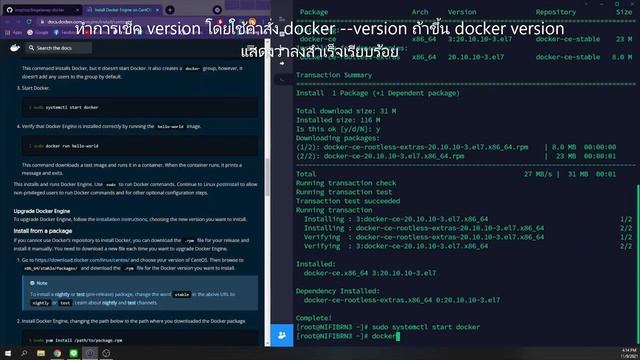Click the browser reload button

(29, 22)
